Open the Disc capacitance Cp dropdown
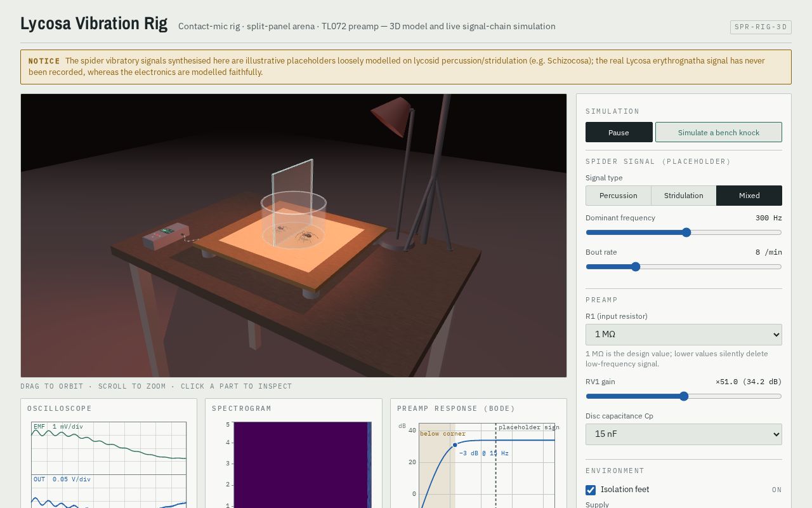 tap(684, 434)
